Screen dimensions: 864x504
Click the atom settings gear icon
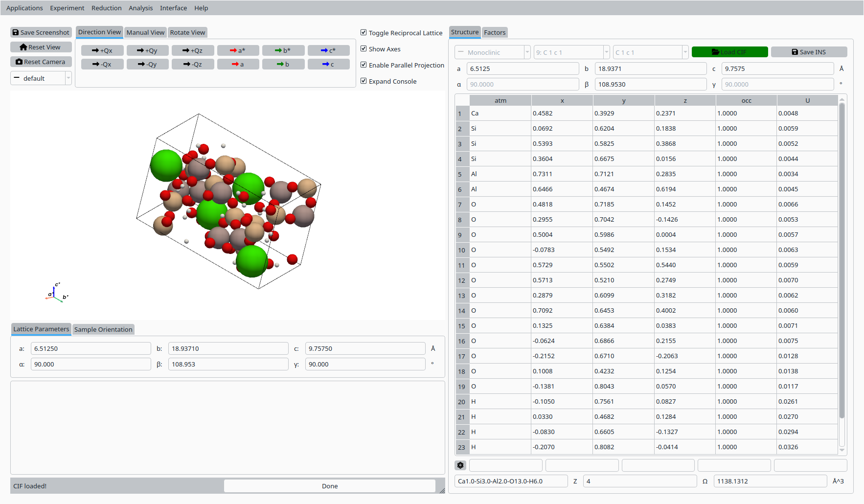(460, 465)
